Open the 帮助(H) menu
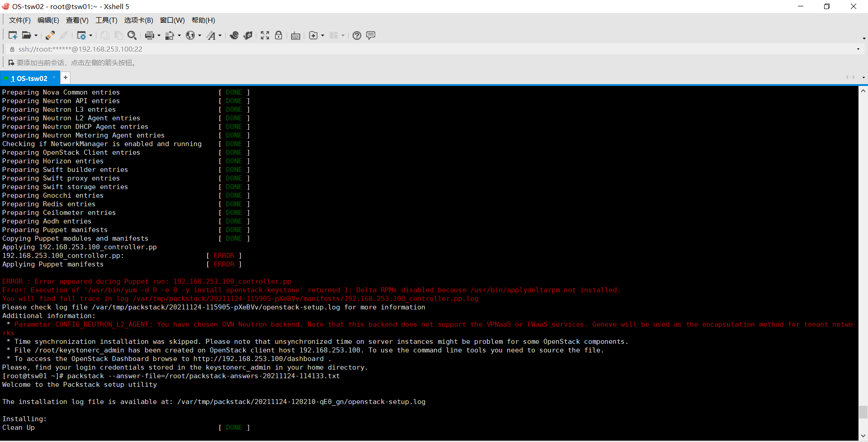The image size is (868, 442). [x=203, y=20]
